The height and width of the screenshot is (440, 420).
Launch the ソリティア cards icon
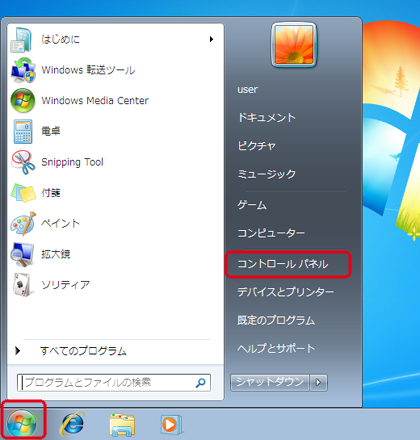(23, 285)
